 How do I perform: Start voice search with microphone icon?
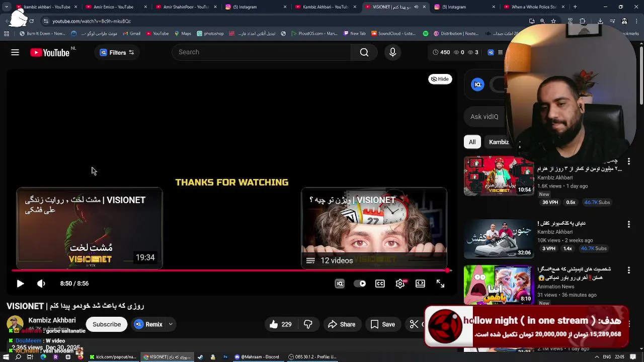tap(393, 52)
